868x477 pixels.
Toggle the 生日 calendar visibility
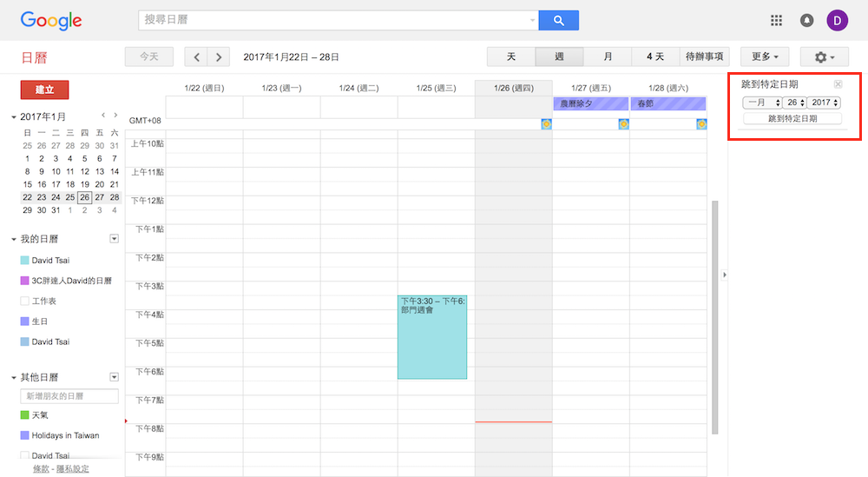coord(25,321)
